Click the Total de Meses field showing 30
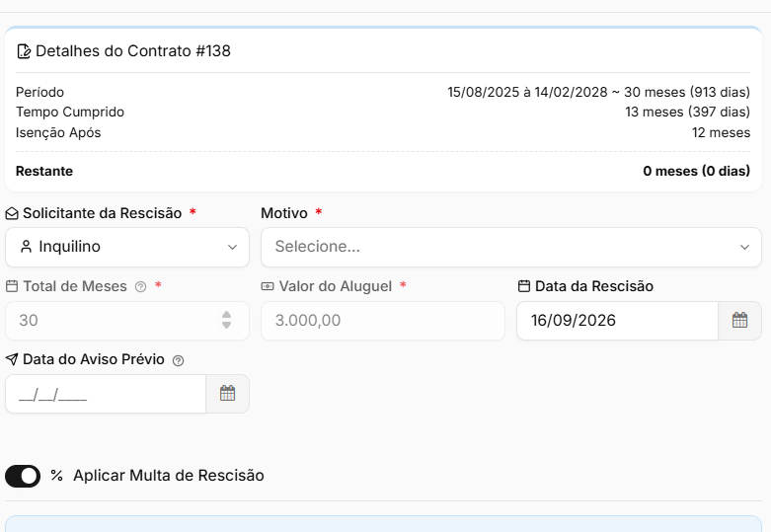Viewport: 771px width, 532px height. click(127, 321)
